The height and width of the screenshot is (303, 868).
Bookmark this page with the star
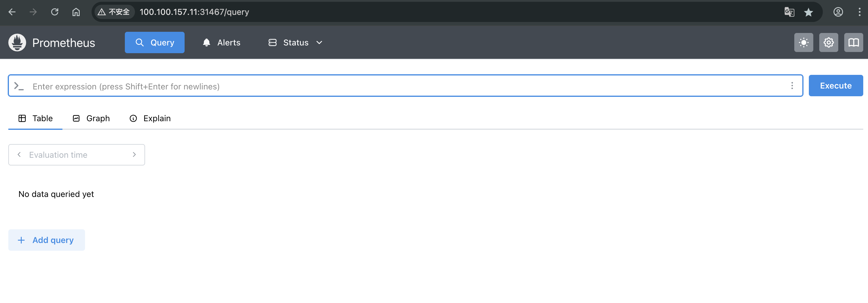pyautogui.click(x=808, y=12)
